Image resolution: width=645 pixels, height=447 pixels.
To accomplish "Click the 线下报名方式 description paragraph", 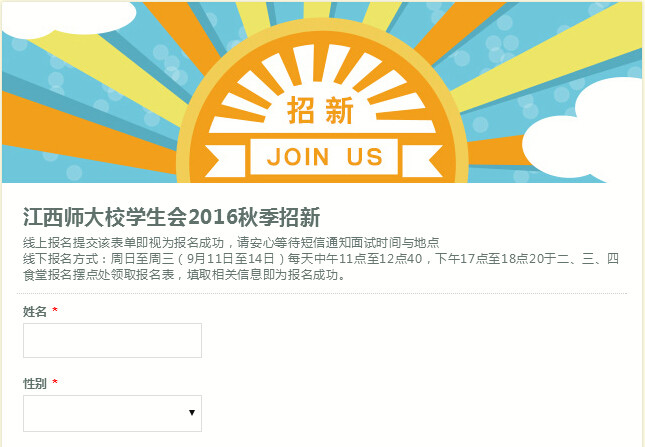I will point(321,266).
